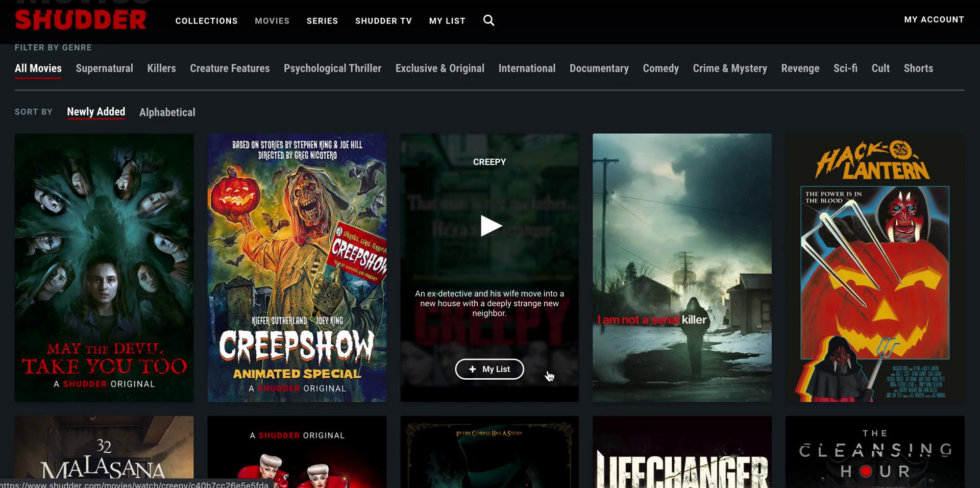The height and width of the screenshot is (488, 980).
Task: Open My List in the navigation bar
Action: [447, 21]
